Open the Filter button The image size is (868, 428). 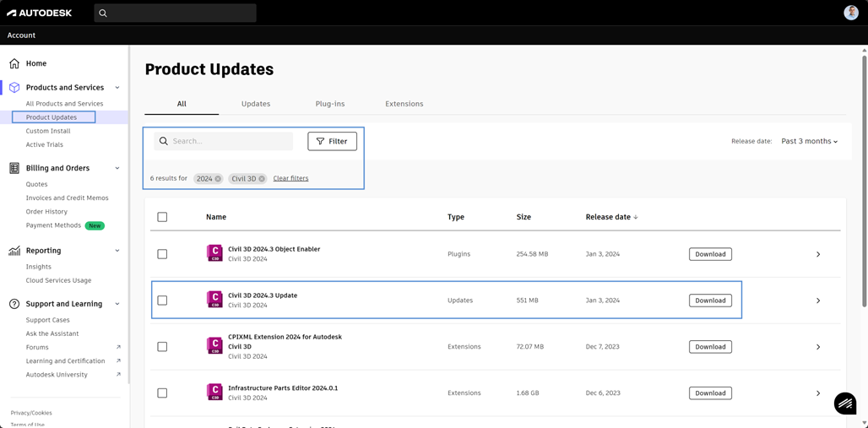[x=332, y=141]
